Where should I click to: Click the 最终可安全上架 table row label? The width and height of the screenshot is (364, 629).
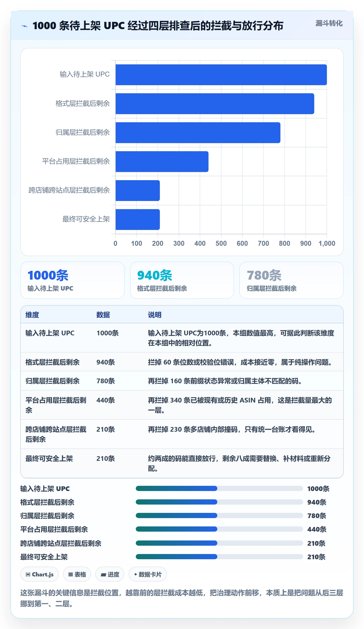click(x=49, y=458)
